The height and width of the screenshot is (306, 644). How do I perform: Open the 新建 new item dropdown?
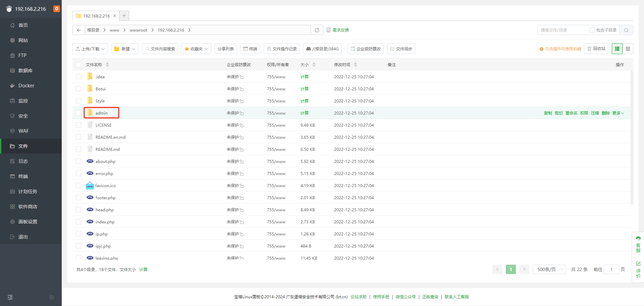coord(125,49)
